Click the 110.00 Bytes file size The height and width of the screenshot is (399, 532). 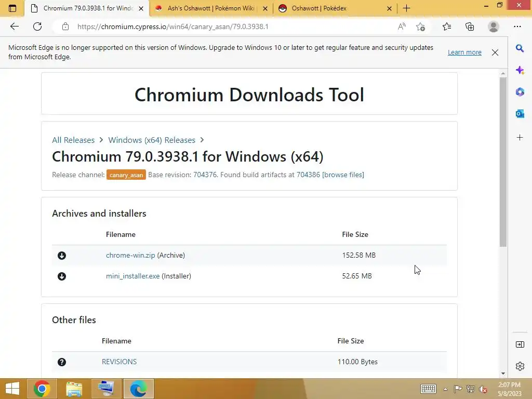click(x=357, y=362)
